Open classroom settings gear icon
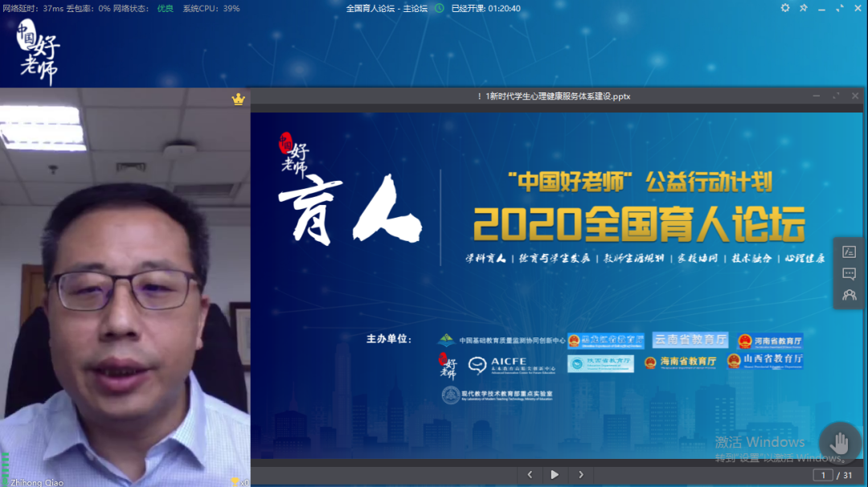Image resolution: width=868 pixels, height=487 pixels. [x=785, y=8]
